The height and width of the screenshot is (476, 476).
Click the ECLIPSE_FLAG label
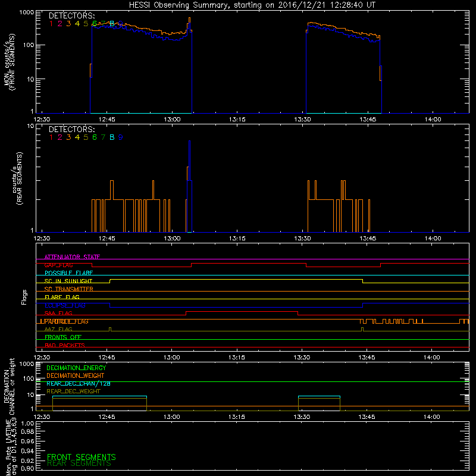coord(65,305)
